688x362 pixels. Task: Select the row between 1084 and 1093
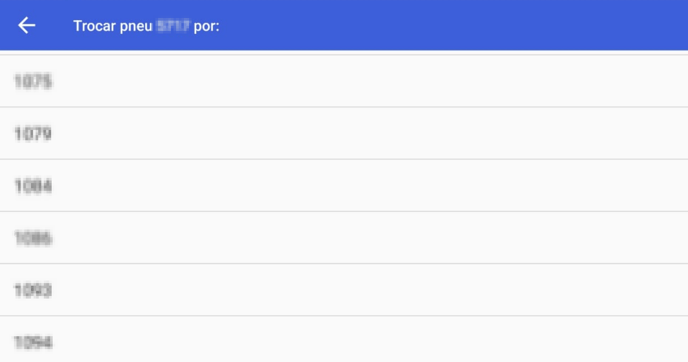[x=344, y=237]
